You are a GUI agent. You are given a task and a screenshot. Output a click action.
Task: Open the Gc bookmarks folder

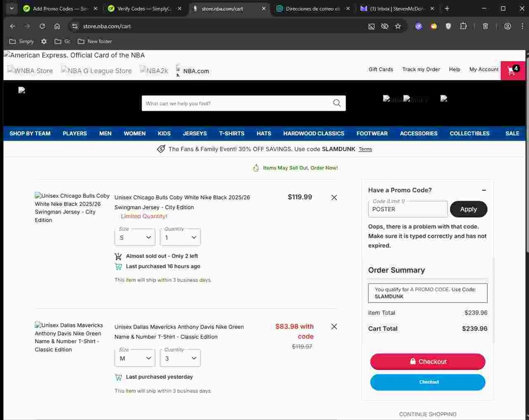click(x=62, y=41)
